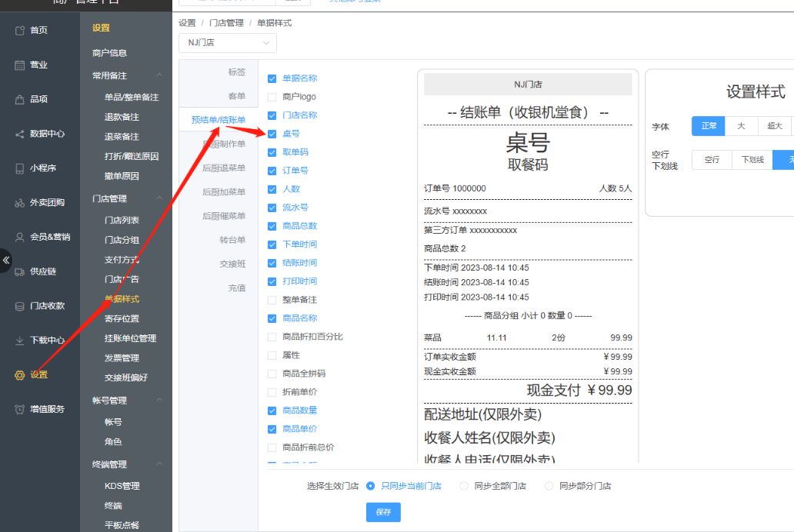Click the 会员&营销 person icon
794x532 pixels.
[20, 237]
